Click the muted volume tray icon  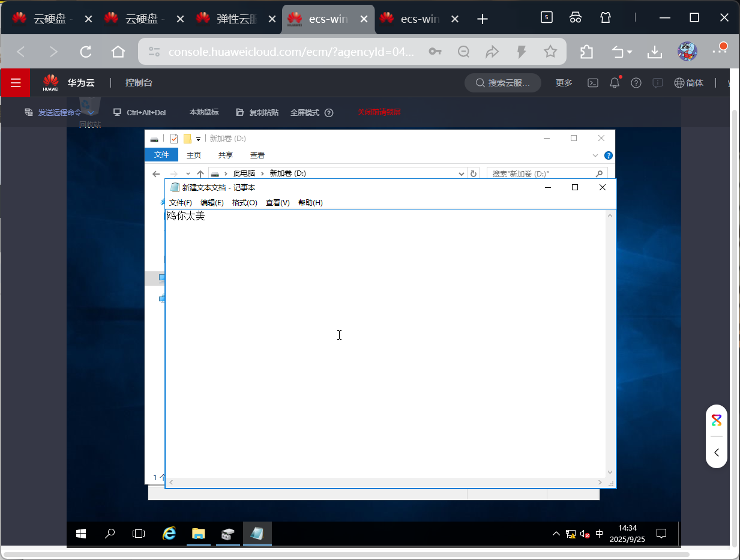[585, 534]
